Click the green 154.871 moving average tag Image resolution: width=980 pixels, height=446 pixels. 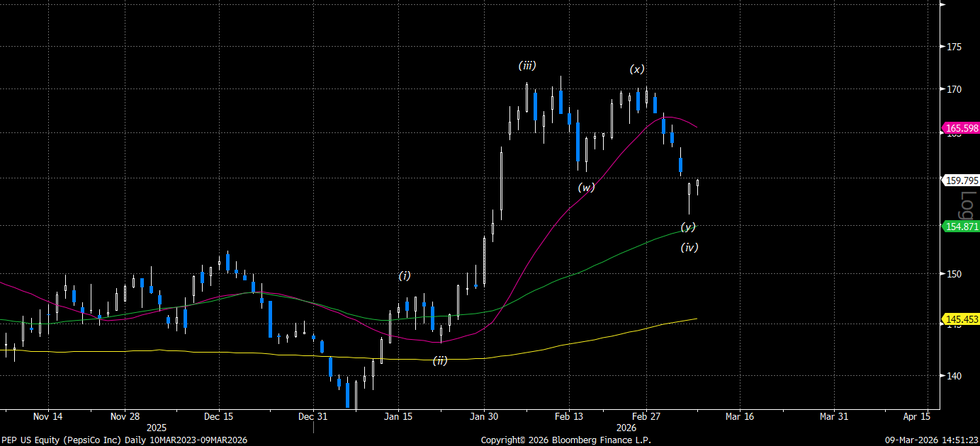click(961, 227)
